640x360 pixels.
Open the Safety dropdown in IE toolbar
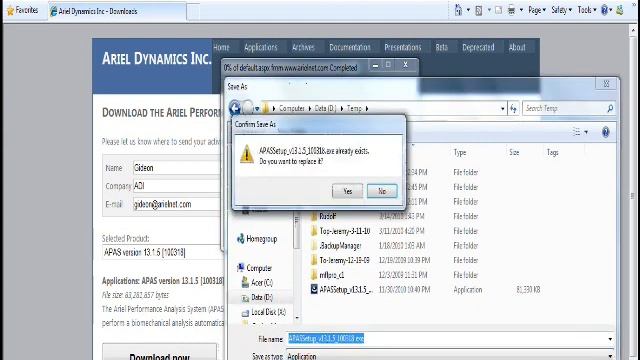tap(561, 10)
